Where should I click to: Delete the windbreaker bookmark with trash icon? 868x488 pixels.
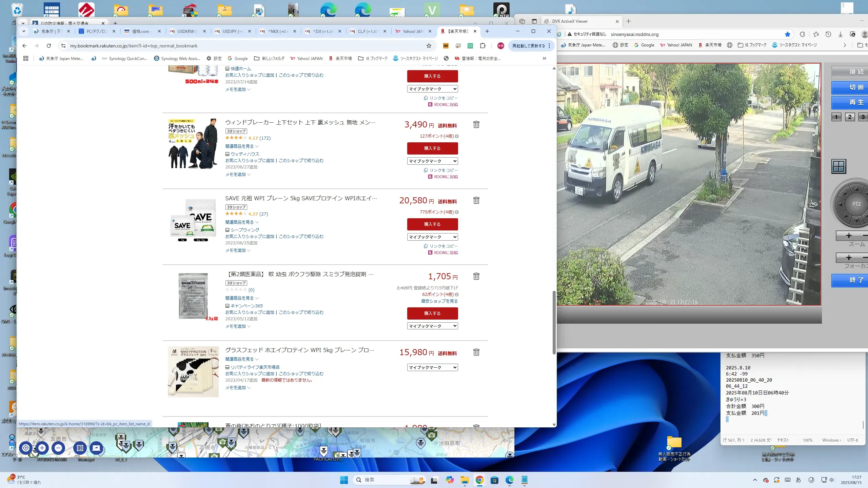tap(476, 124)
